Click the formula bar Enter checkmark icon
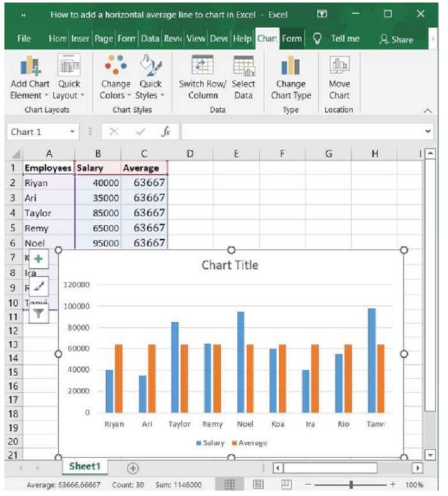The height and width of the screenshot is (496, 448). [140, 132]
